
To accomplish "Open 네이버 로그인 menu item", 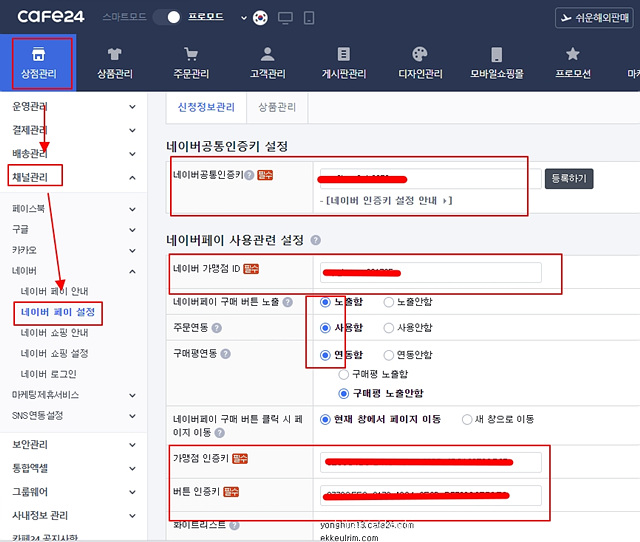I will click(x=48, y=374).
